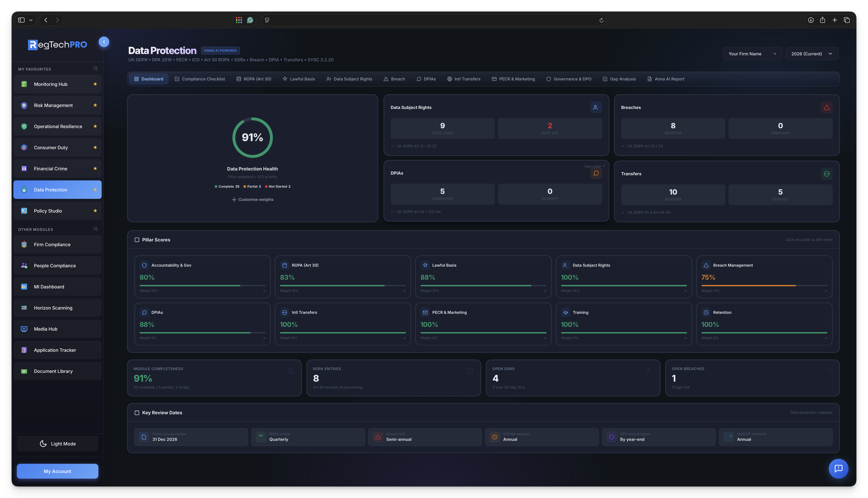Open the Your Firm Name dropdown

[752, 54]
